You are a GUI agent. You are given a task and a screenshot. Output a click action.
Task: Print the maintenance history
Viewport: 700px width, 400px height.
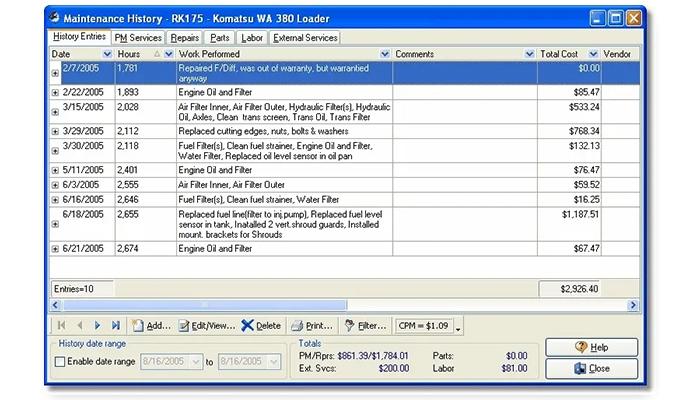click(x=312, y=326)
